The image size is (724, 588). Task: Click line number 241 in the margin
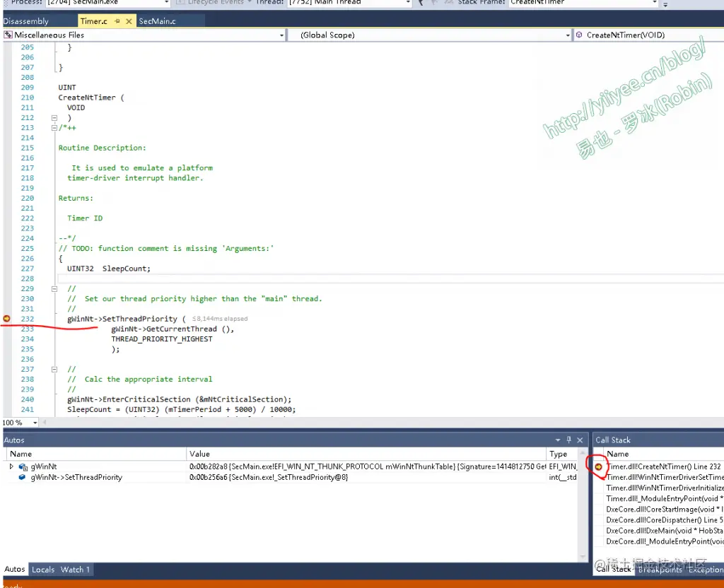point(28,409)
